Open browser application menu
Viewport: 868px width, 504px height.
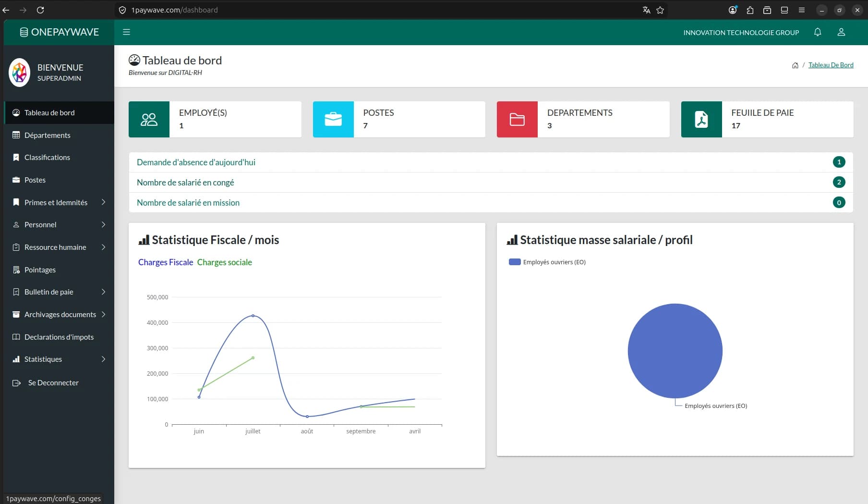tap(802, 10)
